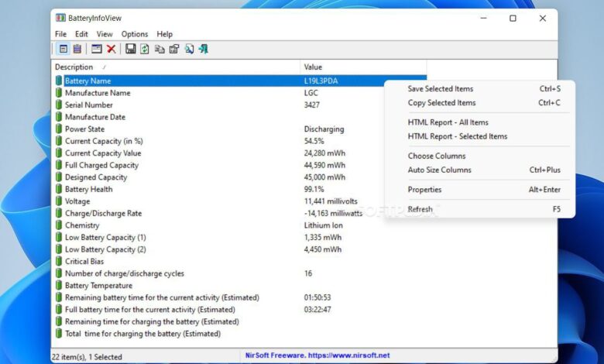The height and width of the screenshot is (364, 604).
Task: Pick Choose Columns from context menu
Action: tap(479, 156)
